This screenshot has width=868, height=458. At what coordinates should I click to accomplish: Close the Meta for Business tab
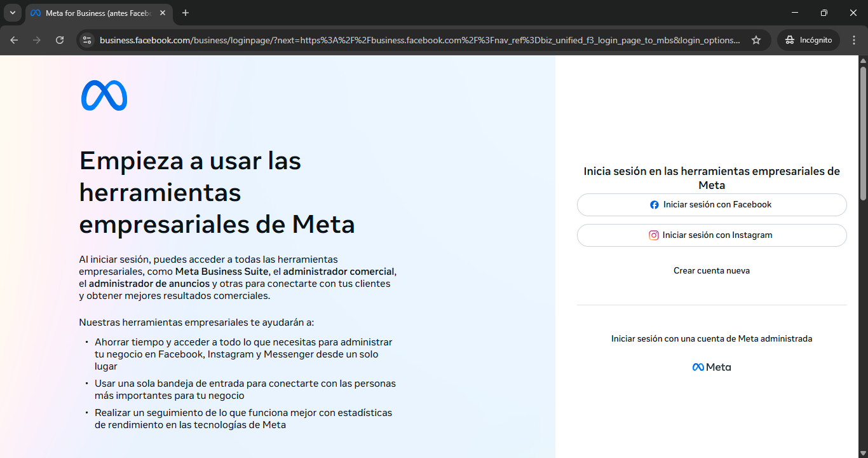pos(163,13)
